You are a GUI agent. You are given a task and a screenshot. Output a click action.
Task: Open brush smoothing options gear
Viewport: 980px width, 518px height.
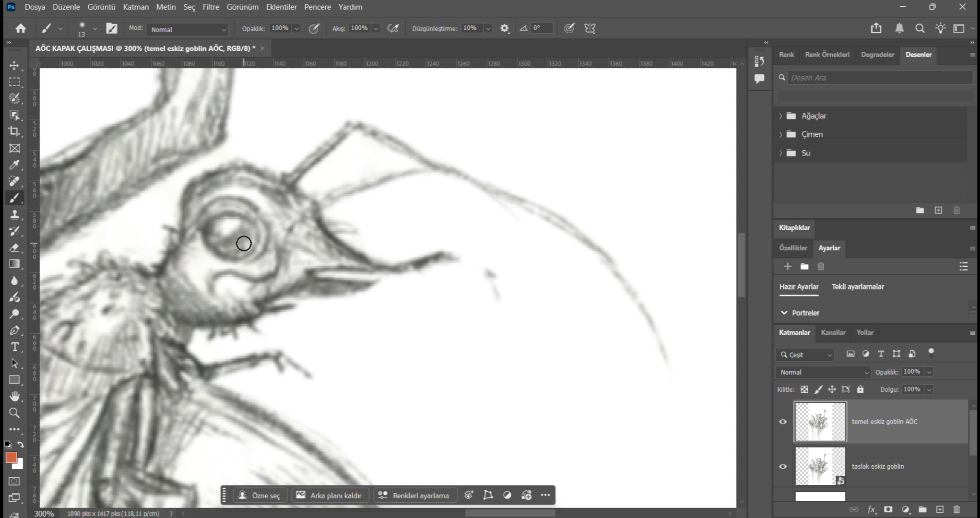pos(504,29)
